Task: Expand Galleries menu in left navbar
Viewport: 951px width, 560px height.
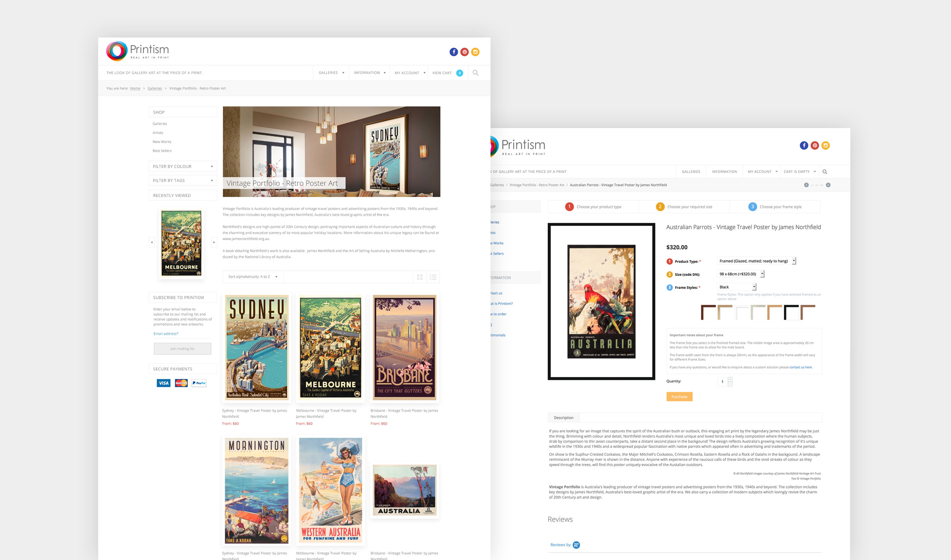Action: tap(331, 73)
